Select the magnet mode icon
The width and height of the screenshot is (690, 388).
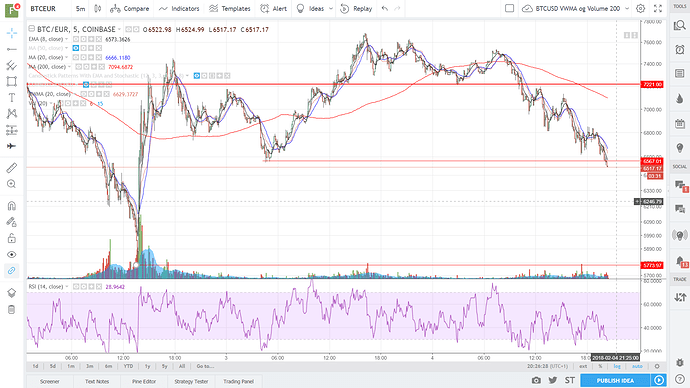click(x=11, y=206)
